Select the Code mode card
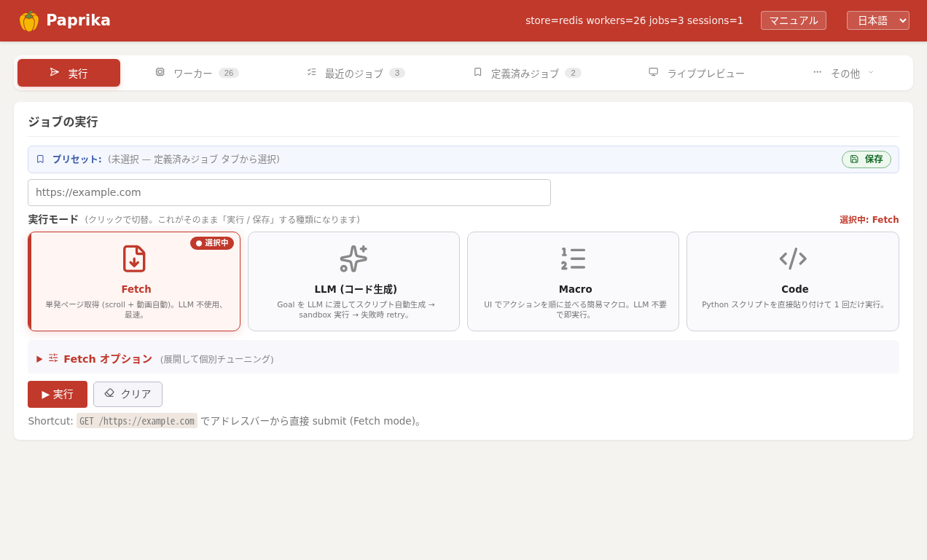Screen dimensions: 927x560 [793, 281]
